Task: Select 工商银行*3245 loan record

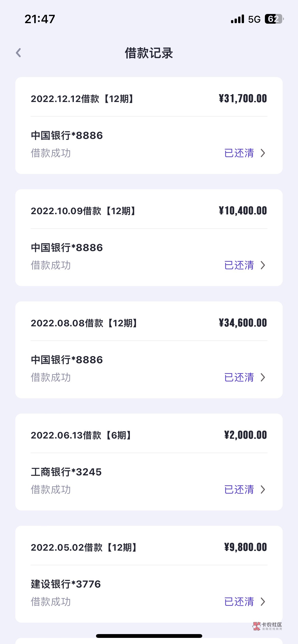Action: [66, 472]
